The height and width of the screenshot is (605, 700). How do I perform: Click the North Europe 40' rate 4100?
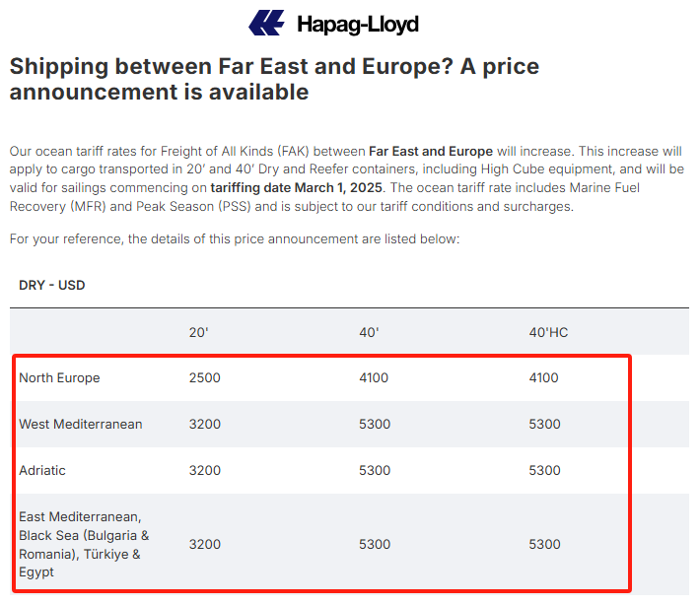pyautogui.click(x=375, y=378)
